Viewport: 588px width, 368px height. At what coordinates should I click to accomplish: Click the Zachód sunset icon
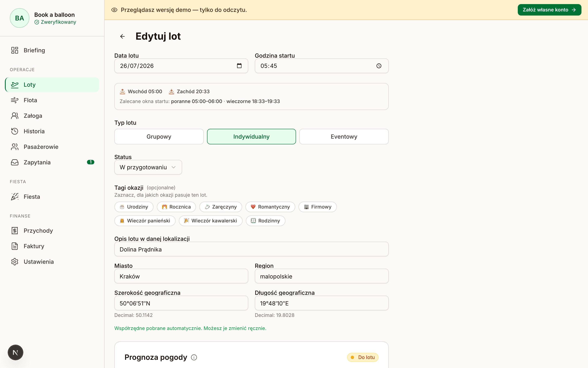pos(171,92)
